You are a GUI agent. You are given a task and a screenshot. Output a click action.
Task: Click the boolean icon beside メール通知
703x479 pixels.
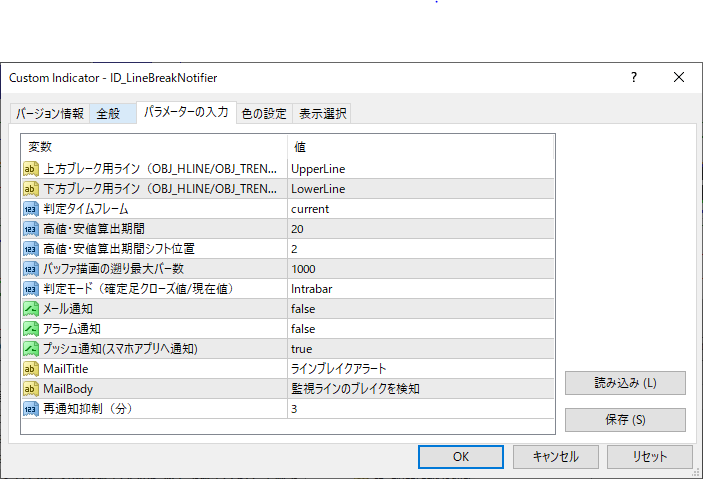(31, 309)
